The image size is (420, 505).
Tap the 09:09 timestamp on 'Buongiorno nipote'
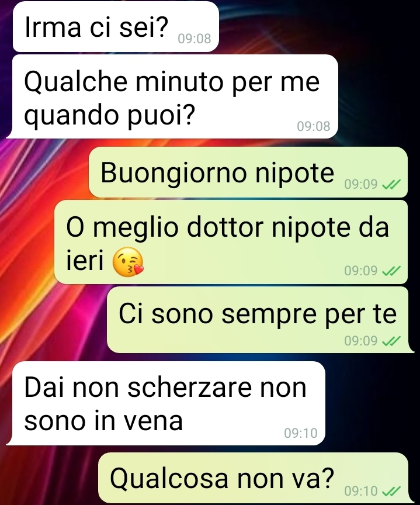click(x=361, y=184)
